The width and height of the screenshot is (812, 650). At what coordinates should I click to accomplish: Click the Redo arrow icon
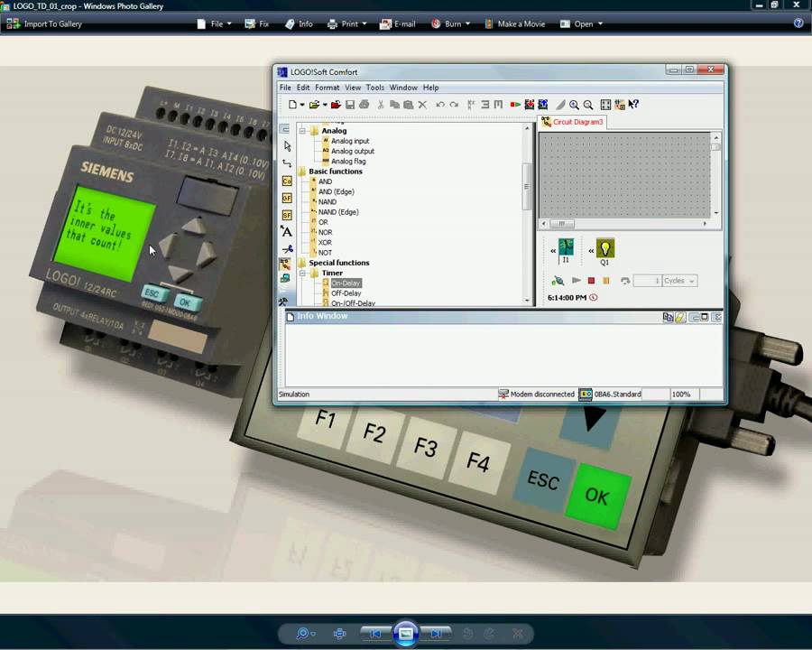click(x=454, y=105)
